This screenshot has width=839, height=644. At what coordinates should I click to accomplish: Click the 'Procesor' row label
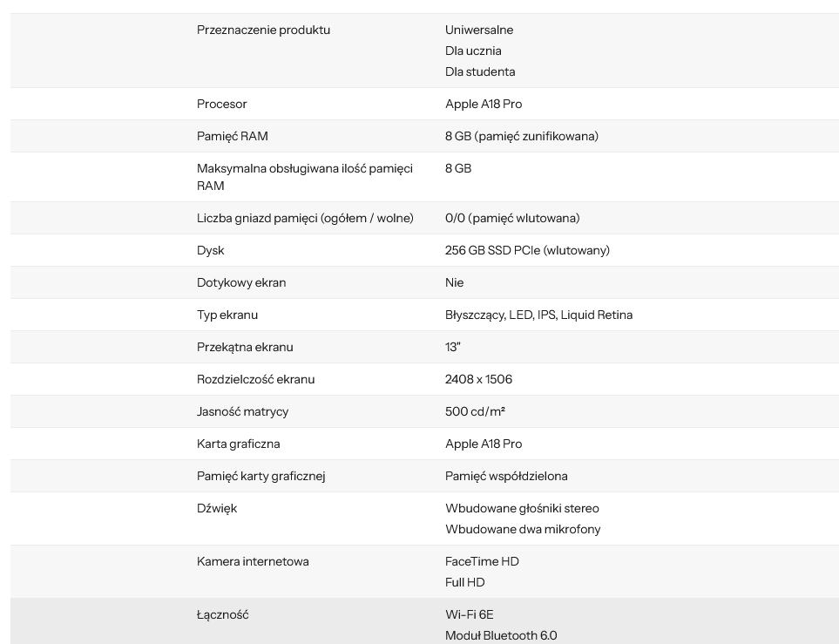click(x=221, y=104)
